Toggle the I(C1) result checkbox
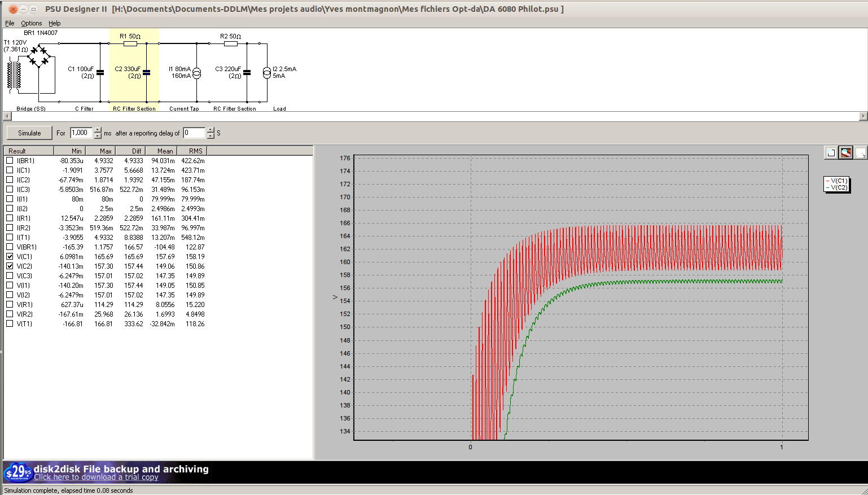Screen dimensions: 868x495 (10, 170)
